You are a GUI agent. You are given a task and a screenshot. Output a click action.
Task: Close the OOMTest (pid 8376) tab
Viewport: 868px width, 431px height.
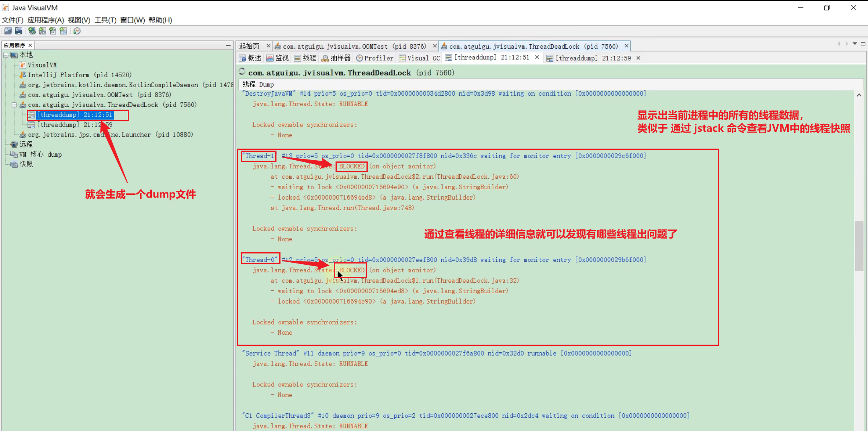[435, 46]
